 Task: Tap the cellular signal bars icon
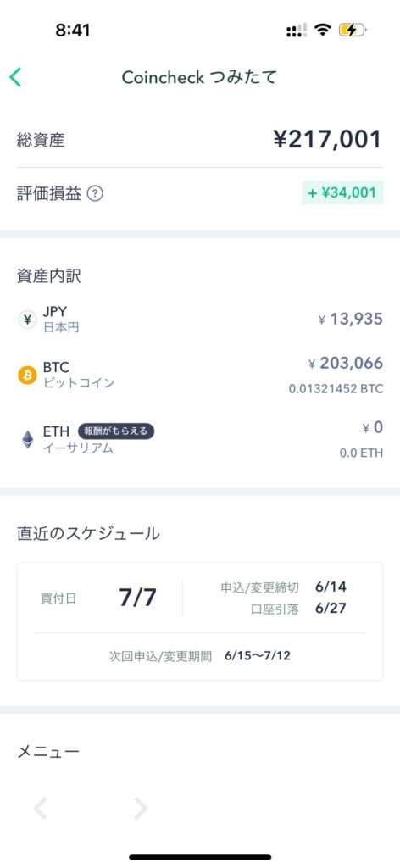tap(296, 31)
